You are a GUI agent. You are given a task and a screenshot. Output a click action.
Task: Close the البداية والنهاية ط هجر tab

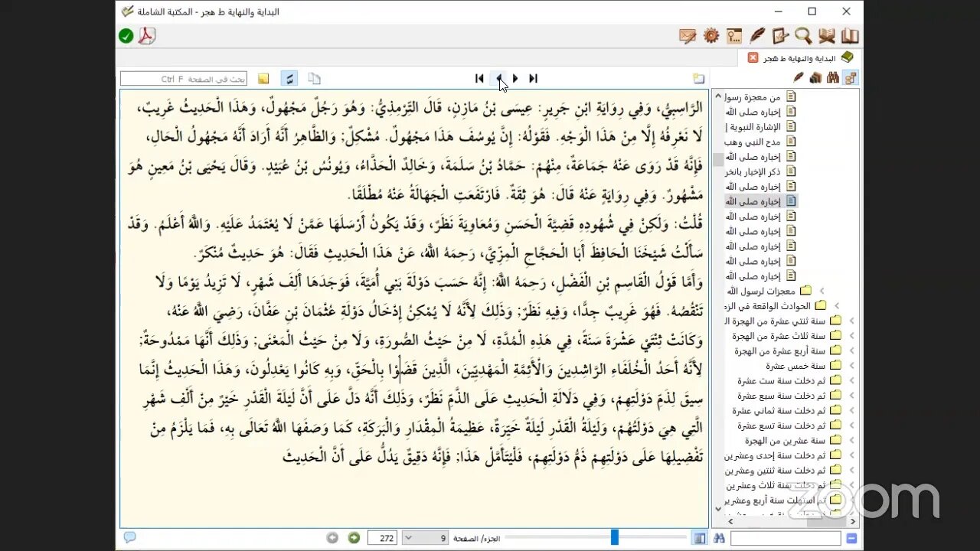(x=753, y=57)
